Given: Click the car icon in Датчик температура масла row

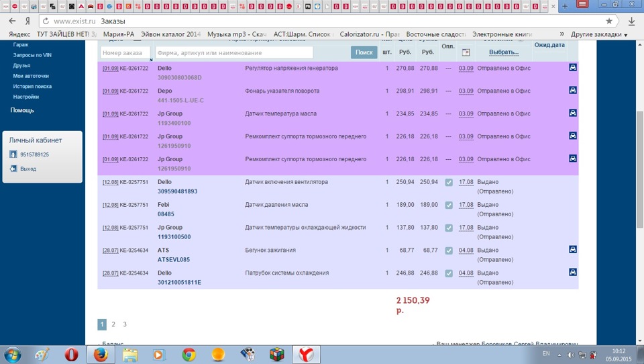Looking at the screenshot, I should click(572, 113).
